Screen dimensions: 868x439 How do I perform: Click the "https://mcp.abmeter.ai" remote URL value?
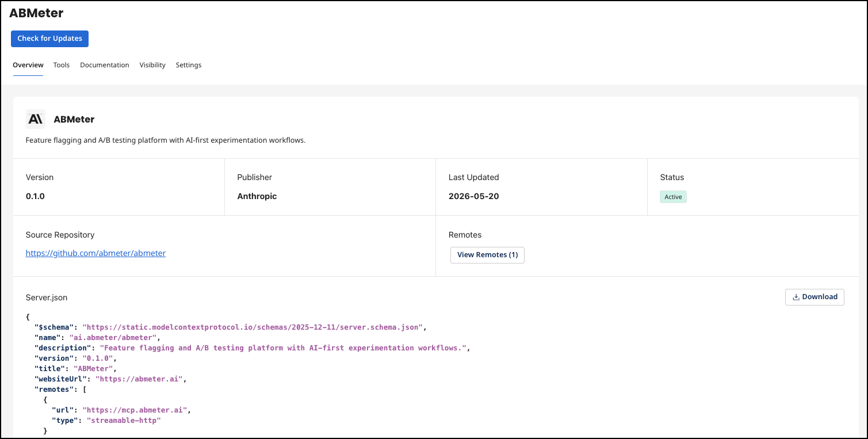134,410
